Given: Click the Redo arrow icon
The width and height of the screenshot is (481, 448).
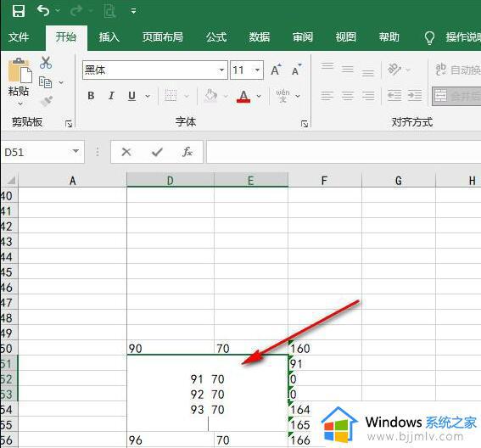Looking at the screenshot, I should 76,11.
